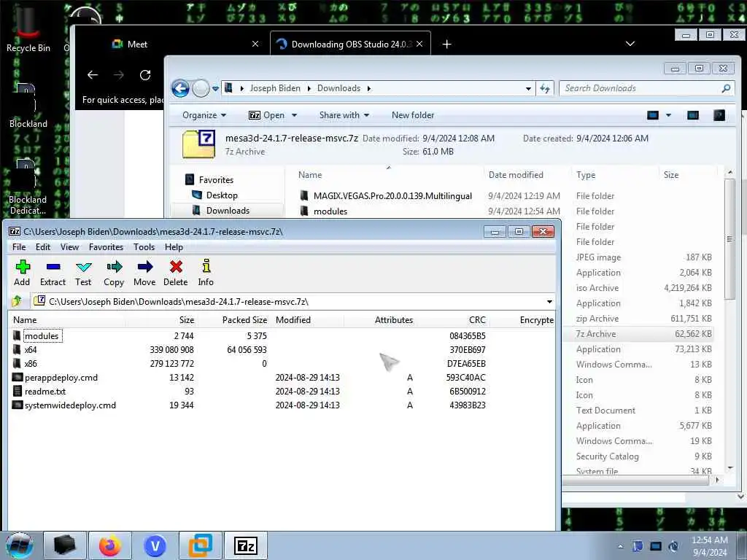This screenshot has height=560, width=747.
Task: Show hidden system tray icons
Action: tap(620, 546)
